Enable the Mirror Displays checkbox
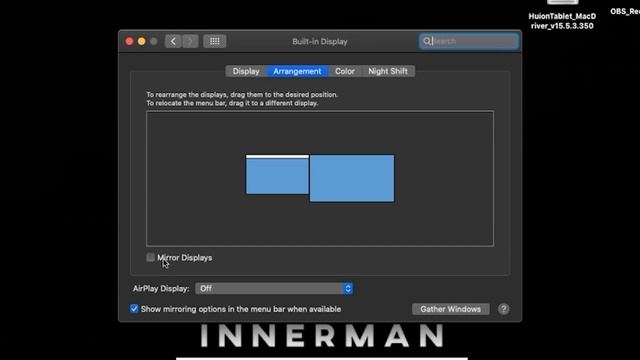Image resolution: width=640 pixels, height=360 pixels. click(151, 257)
